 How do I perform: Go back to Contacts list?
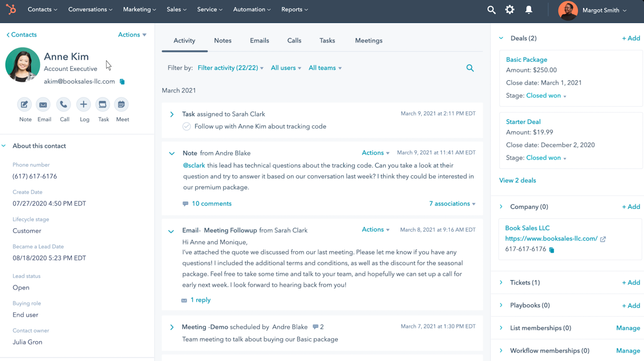click(21, 35)
